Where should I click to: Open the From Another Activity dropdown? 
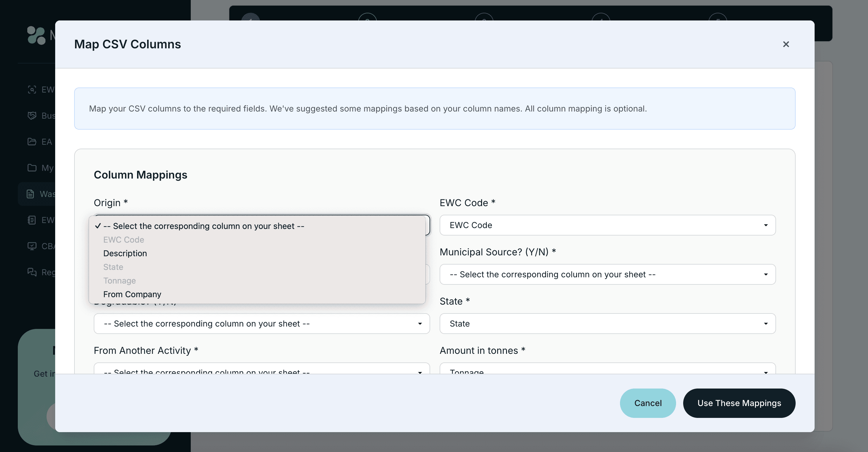pos(261,370)
